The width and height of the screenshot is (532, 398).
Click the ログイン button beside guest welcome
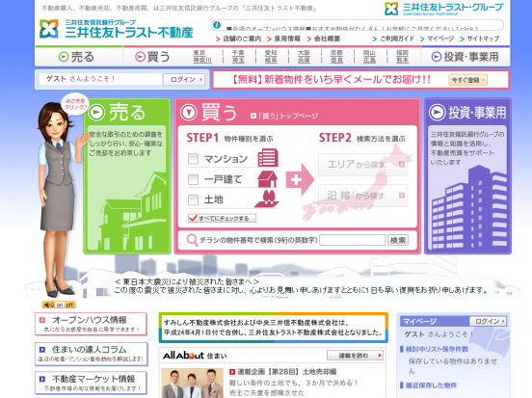click(x=184, y=79)
